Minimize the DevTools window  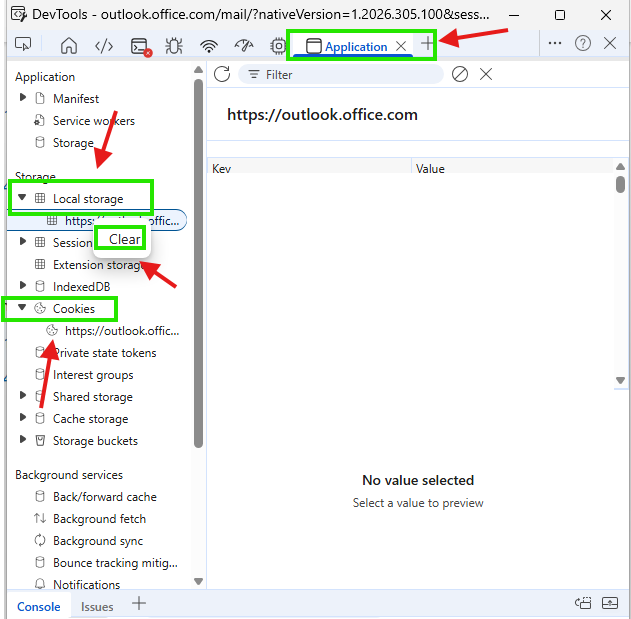click(x=513, y=15)
